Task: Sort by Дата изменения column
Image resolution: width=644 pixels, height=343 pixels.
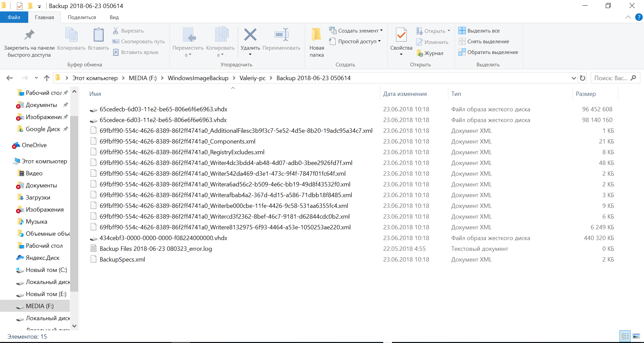Action: coord(405,94)
